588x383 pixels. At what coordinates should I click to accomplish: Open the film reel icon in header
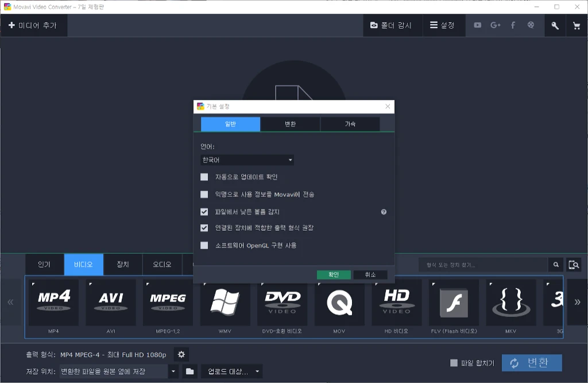531,25
